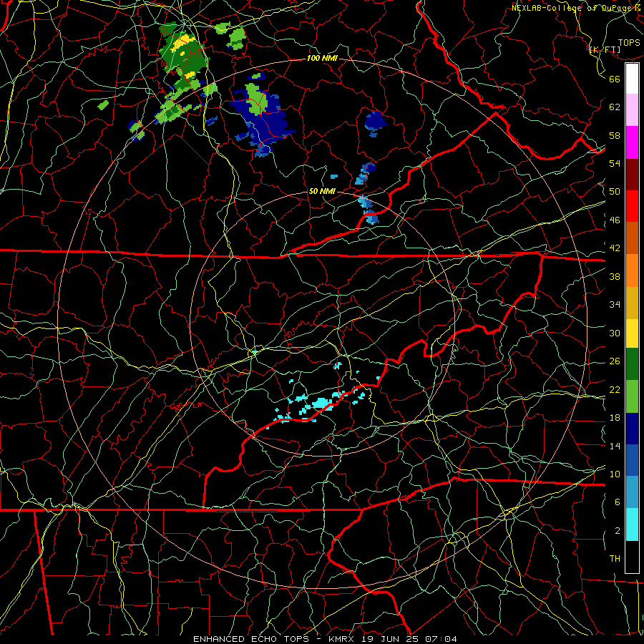Click the legend value 22

point(615,390)
